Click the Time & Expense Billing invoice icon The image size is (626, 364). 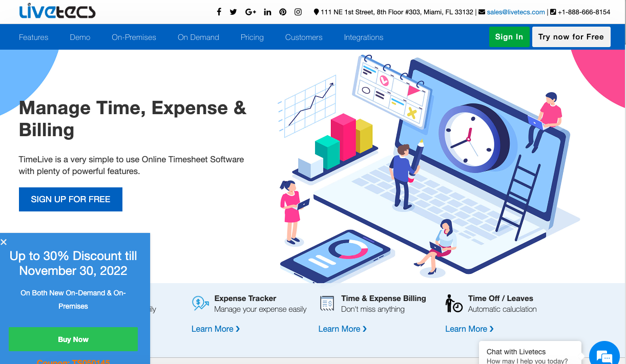[327, 304]
